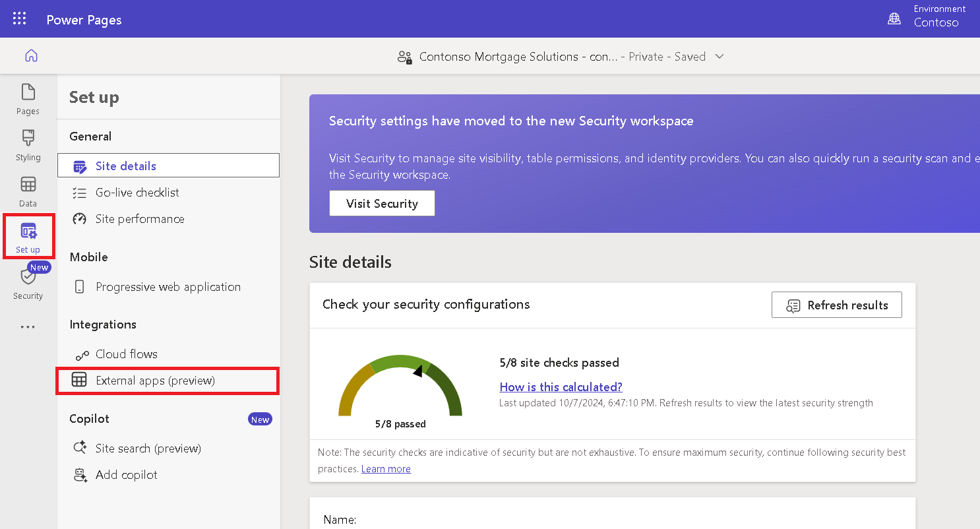Viewport: 980px width, 529px height.
Task: Open the Pages workspace
Action: (x=28, y=99)
